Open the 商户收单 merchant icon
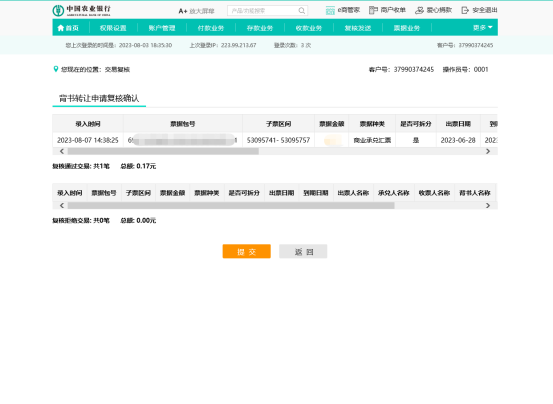Image resolution: width=553 pixels, height=404 pixels. 373,10
